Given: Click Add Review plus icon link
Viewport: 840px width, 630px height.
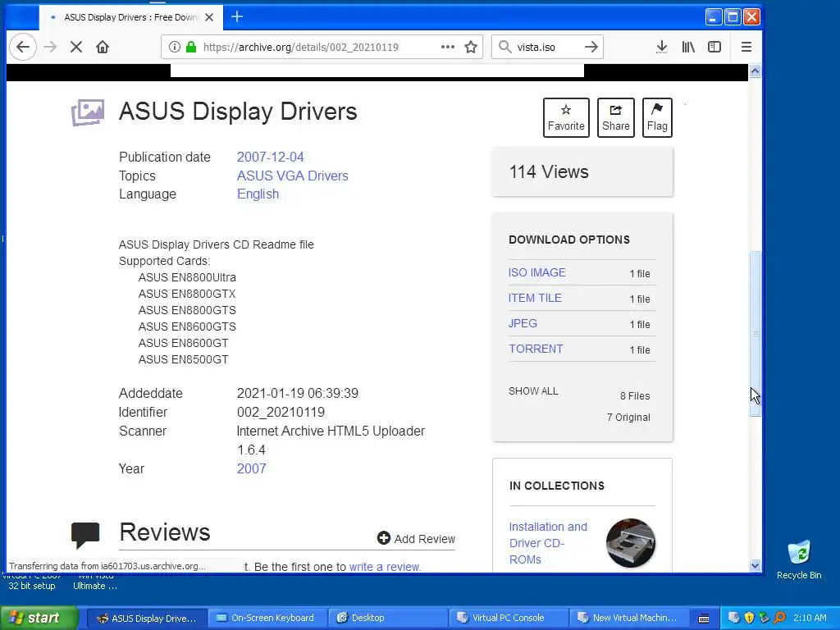Looking at the screenshot, I should [416, 538].
